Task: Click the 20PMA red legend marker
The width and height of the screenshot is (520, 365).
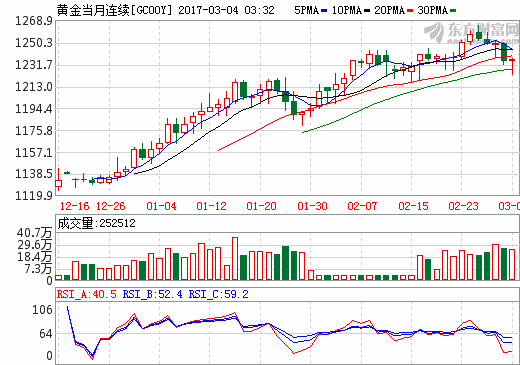Action: [x=410, y=11]
